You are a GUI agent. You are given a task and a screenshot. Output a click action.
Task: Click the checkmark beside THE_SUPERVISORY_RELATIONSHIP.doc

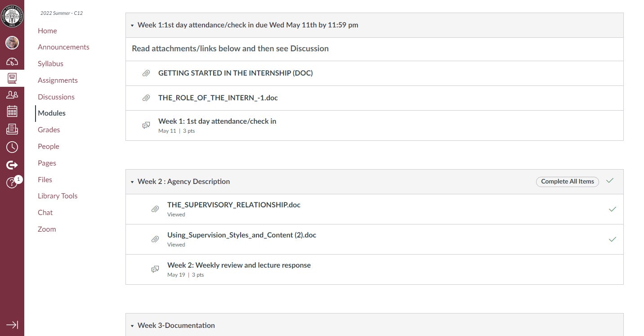(612, 209)
